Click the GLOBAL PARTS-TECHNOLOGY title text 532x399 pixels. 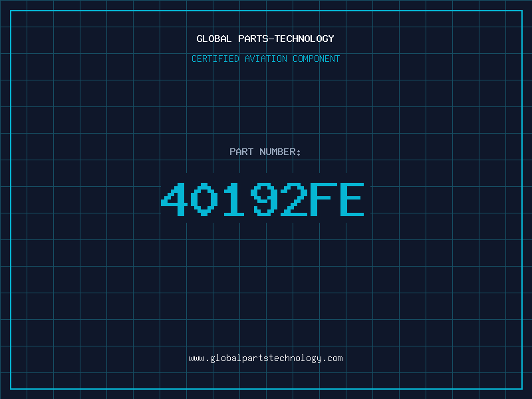click(x=265, y=39)
